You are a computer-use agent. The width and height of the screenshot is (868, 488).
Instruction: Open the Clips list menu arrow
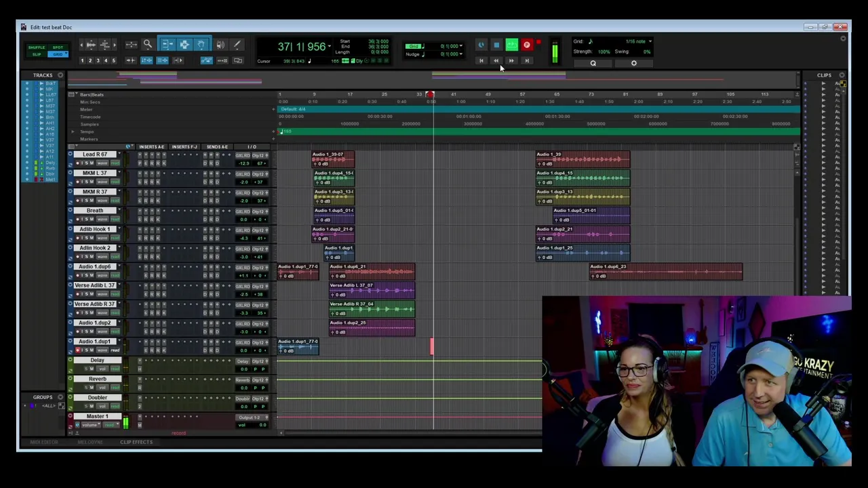(842, 75)
